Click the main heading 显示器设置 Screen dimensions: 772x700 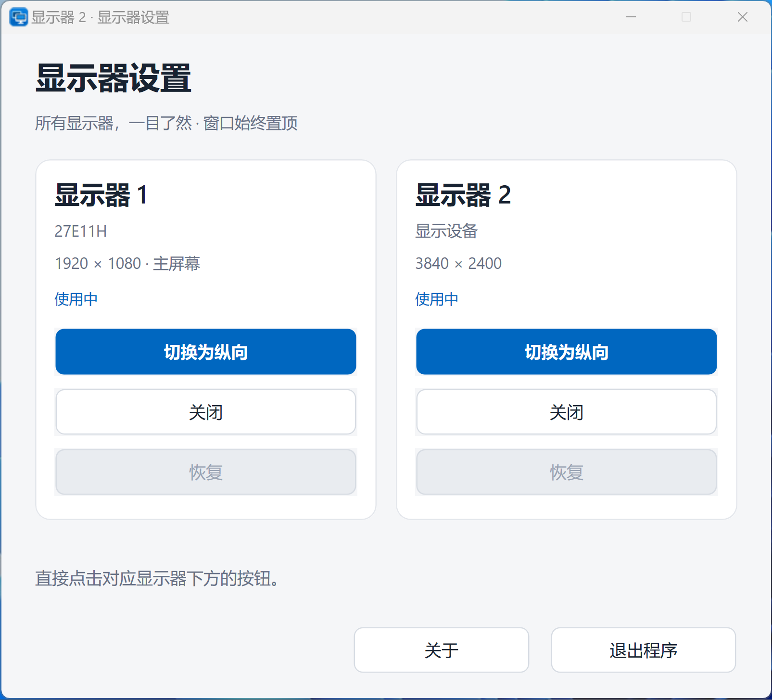point(114,78)
